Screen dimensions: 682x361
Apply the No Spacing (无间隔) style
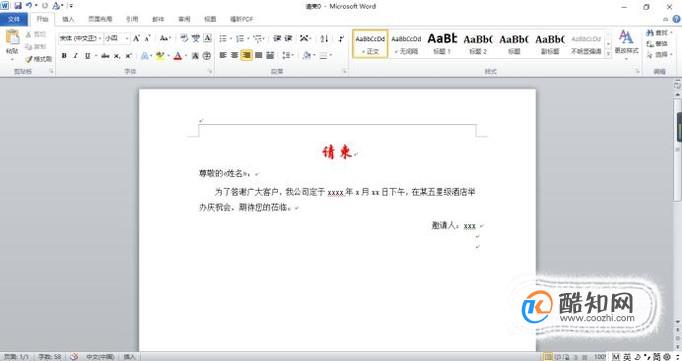tap(406, 44)
